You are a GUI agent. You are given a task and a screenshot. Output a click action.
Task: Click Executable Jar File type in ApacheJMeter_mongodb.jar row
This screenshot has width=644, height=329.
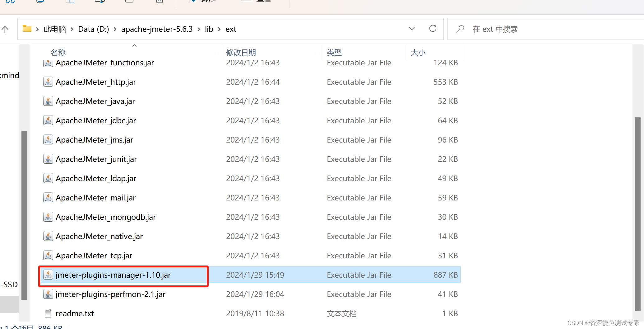point(359,217)
